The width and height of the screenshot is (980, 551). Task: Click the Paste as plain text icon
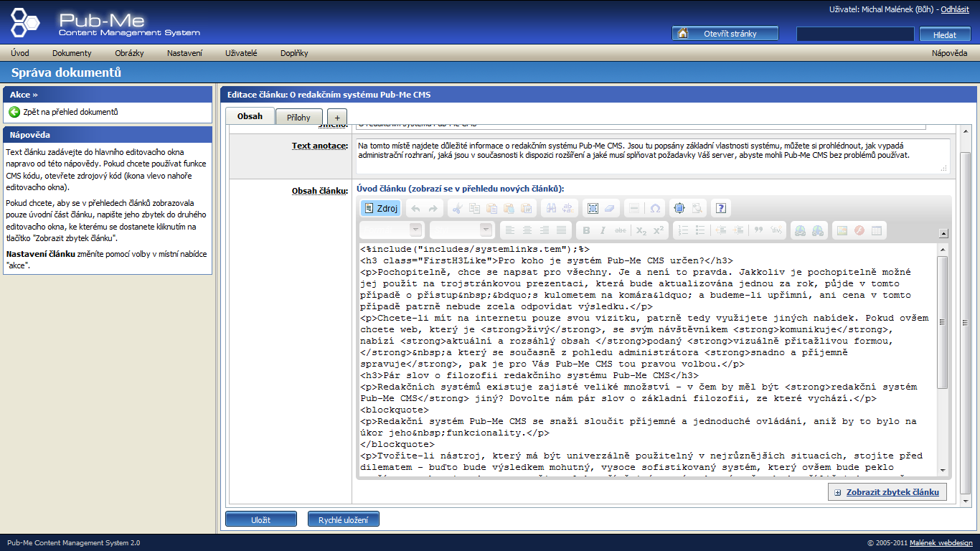(509, 208)
